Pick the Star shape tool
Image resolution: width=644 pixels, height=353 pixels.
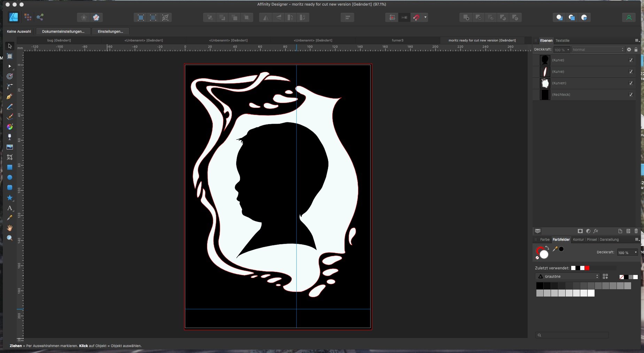tap(10, 198)
